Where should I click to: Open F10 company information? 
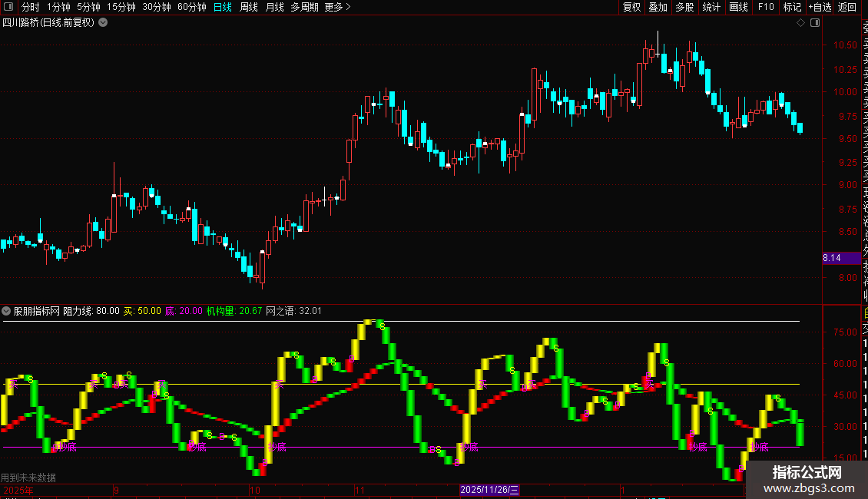click(x=766, y=7)
